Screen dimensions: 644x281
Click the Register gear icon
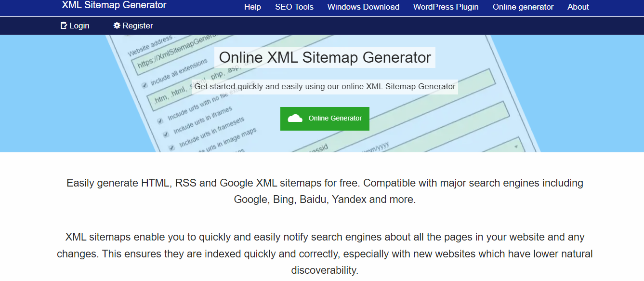117,26
